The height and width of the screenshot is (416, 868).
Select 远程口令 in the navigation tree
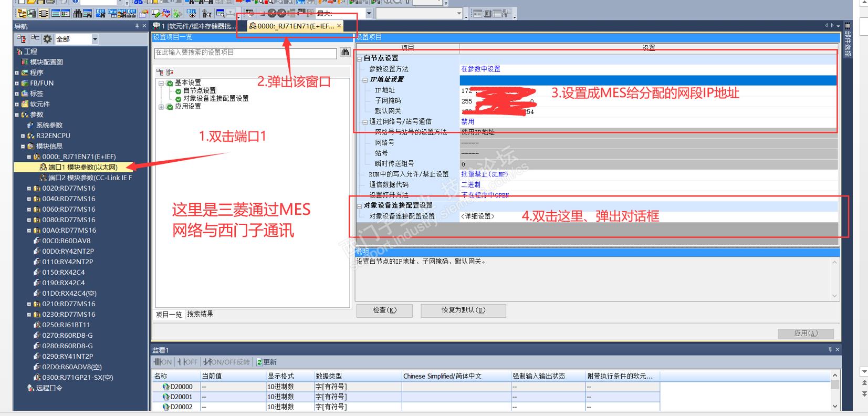click(45, 388)
